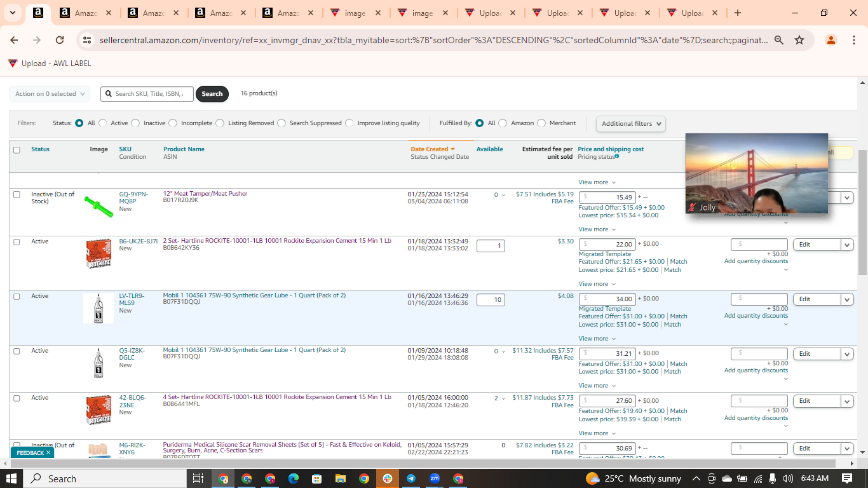Choose the Listing Removed status filter
Image resolution: width=868 pixels, height=488 pixels.
[x=220, y=123]
